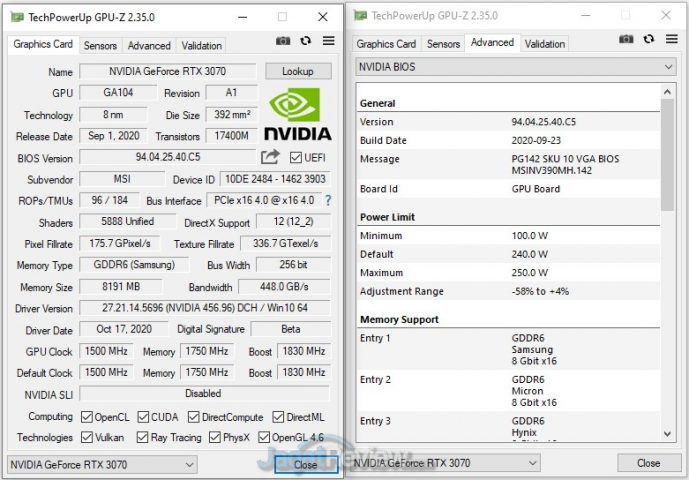Screen dimensions: 689x480
Task: Click Digital Signature field showing Beta
Action: pyautogui.click(x=290, y=329)
